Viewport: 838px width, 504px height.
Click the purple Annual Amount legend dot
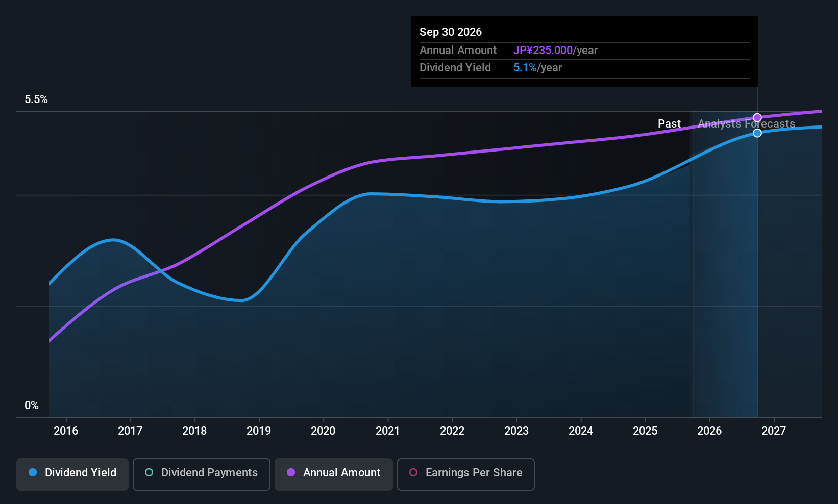[291, 472]
